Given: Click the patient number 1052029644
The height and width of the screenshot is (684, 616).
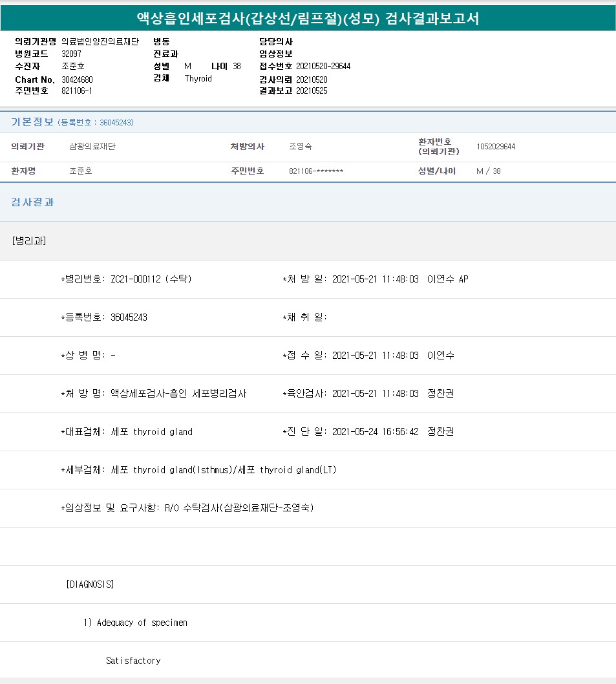Looking at the screenshot, I should (x=496, y=147).
